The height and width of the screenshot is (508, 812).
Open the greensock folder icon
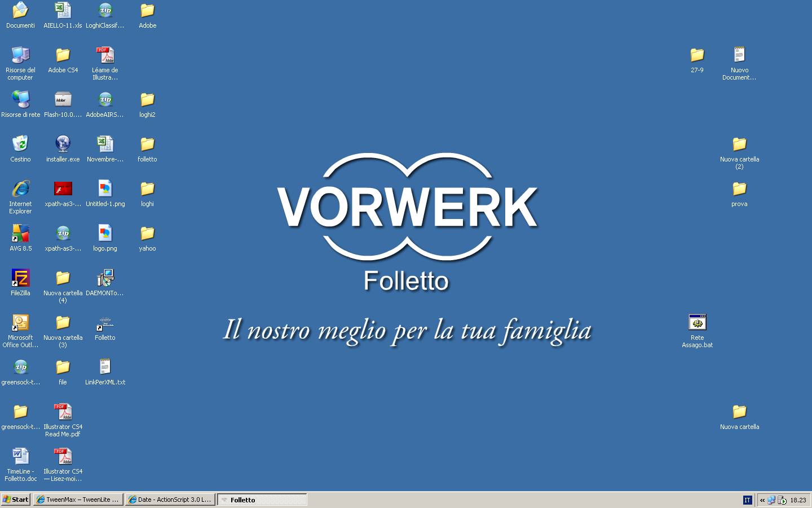pyautogui.click(x=20, y=411)
